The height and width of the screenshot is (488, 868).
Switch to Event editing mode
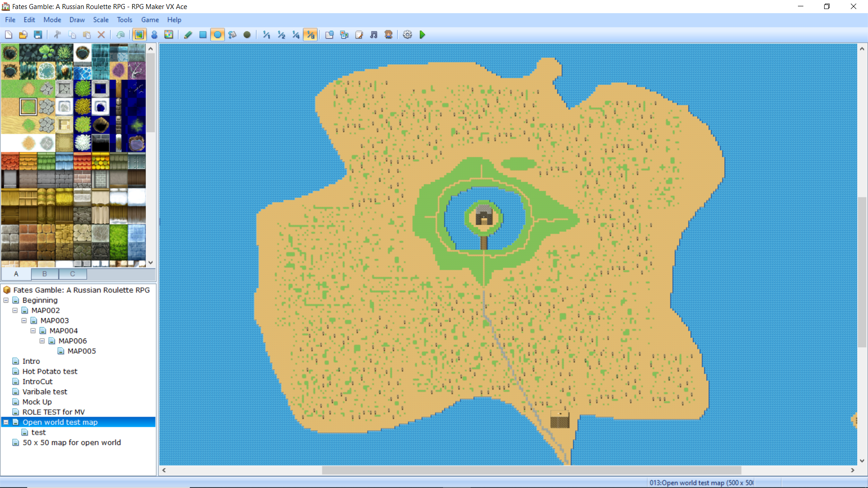click(x=154, y=35)
